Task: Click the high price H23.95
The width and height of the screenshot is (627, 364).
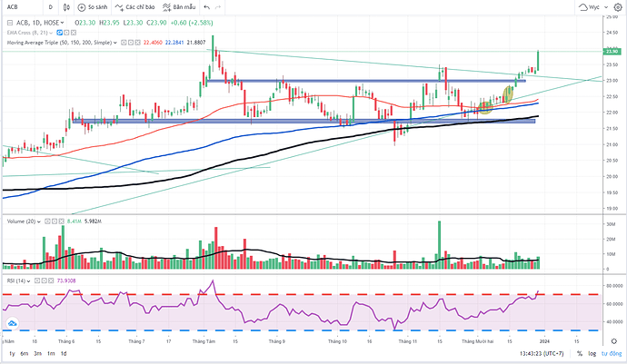Action: [x=109, y=23]
